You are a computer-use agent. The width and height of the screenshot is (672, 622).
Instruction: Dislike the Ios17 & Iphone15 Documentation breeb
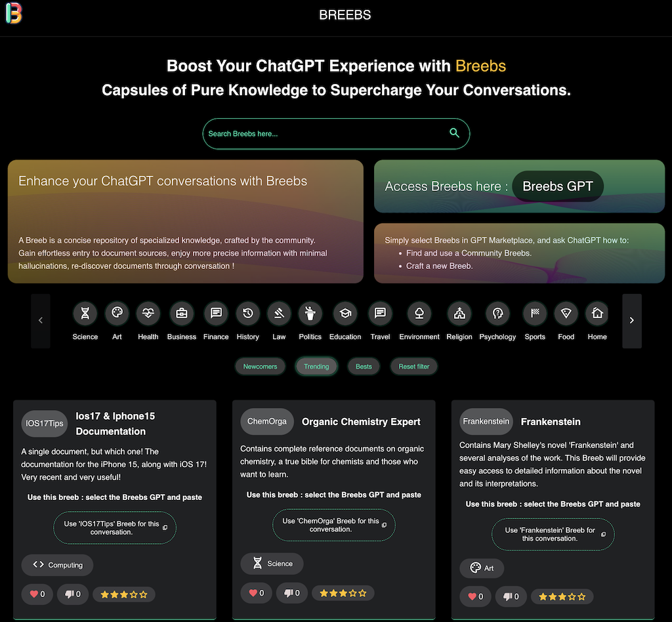click(73, 594)
